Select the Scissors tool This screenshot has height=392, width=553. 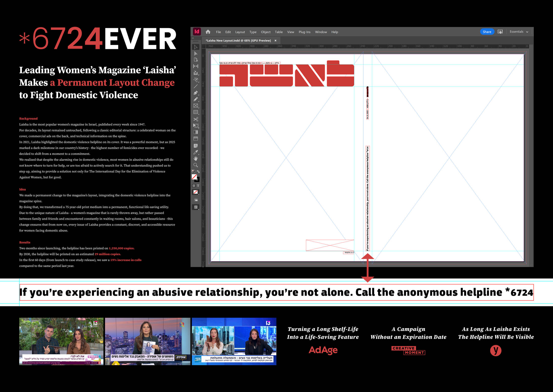tap(196, 119)
